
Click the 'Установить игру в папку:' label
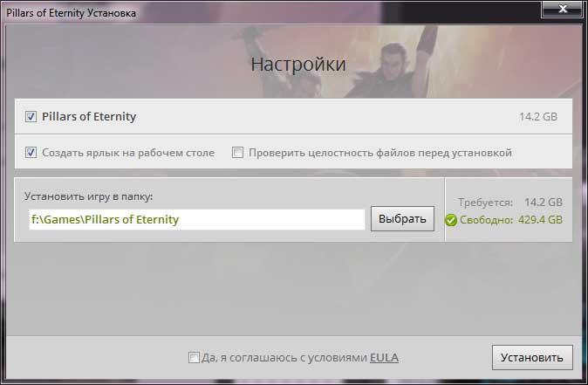pyautogui.click(x=88, y=196)
